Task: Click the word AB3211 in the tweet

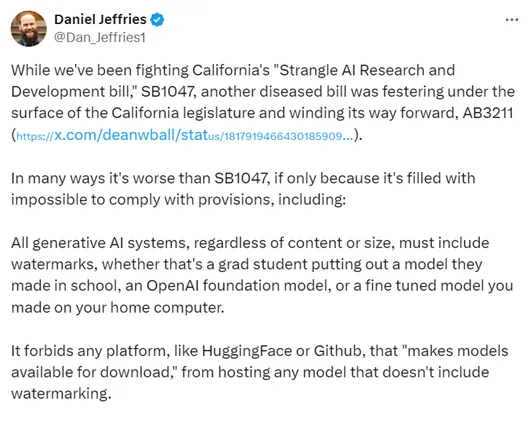Action: coord(488,113)
